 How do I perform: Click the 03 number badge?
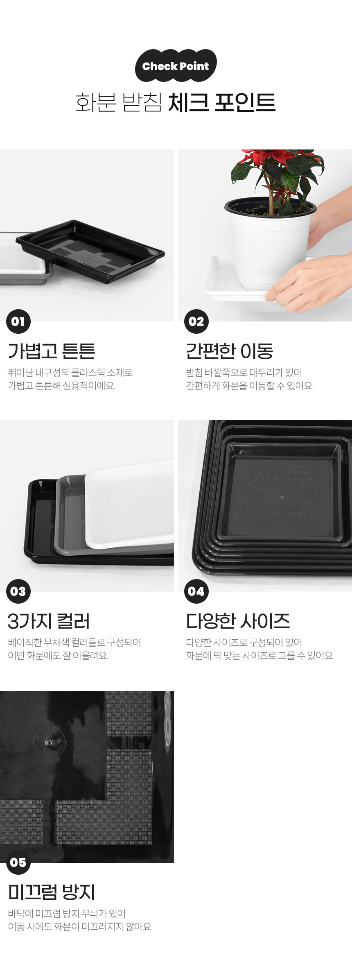(18, 591)
